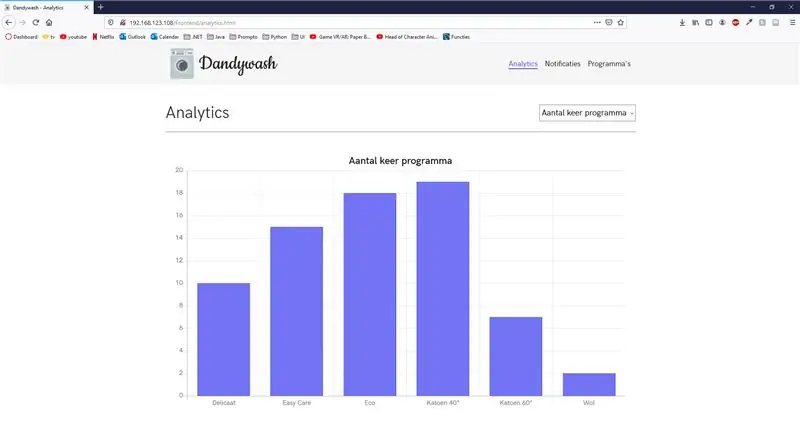This screenshot has height=434, width=800.
Task: Save page to Pocket icon
Action: [609, 22]
